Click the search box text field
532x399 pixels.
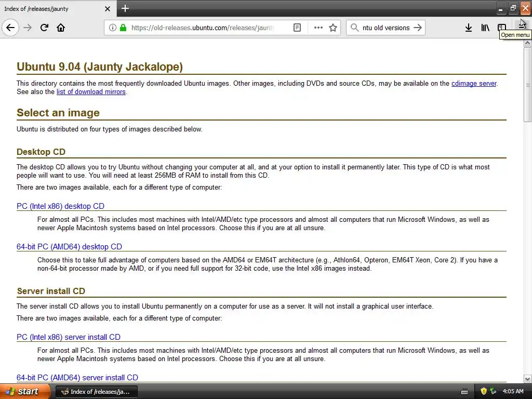pos(386,28)
